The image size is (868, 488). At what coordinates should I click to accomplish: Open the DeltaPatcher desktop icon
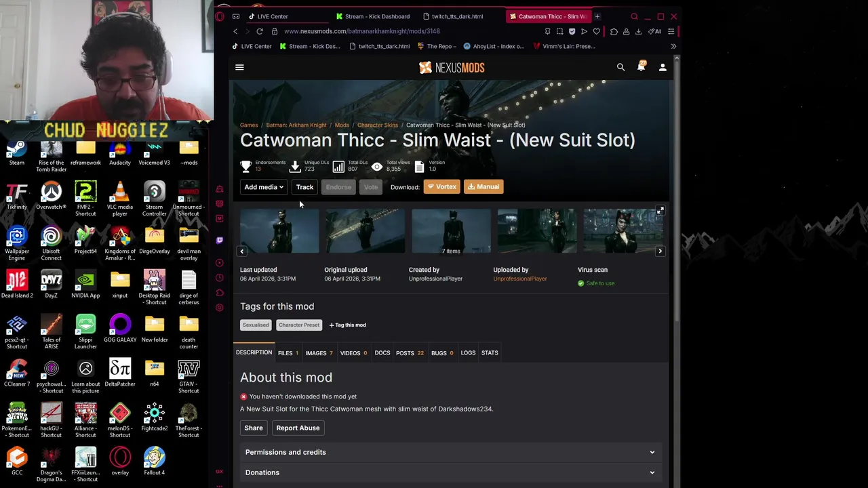[x=120, y=373]
